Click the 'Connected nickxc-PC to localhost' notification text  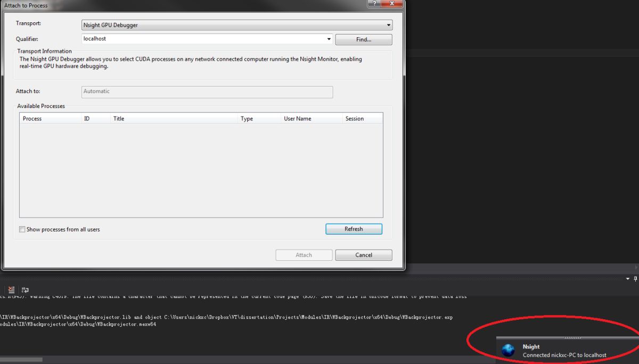pos(564,355)
